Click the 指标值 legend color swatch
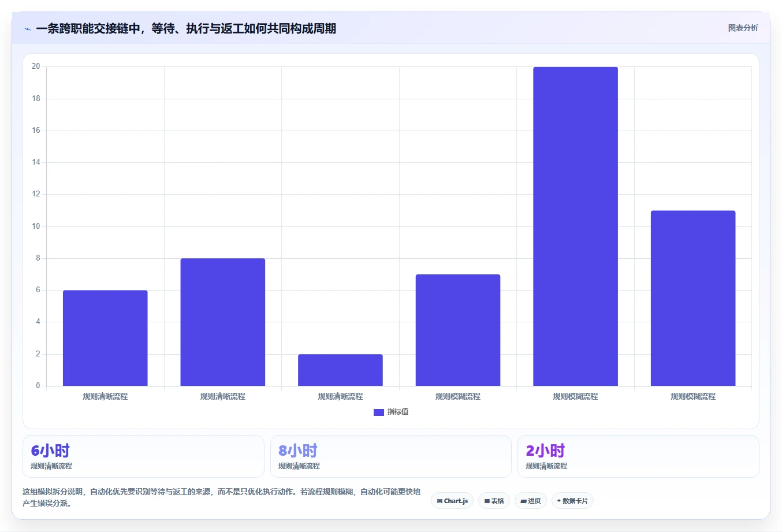Image resolution: width=782 pixels, height=532 pixels. (x=379, y=412)
